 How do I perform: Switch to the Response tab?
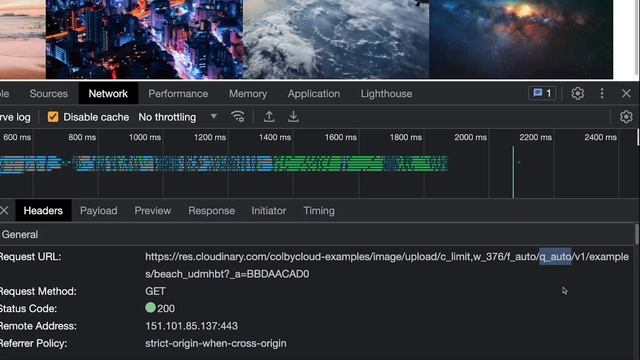pos(211,211)
